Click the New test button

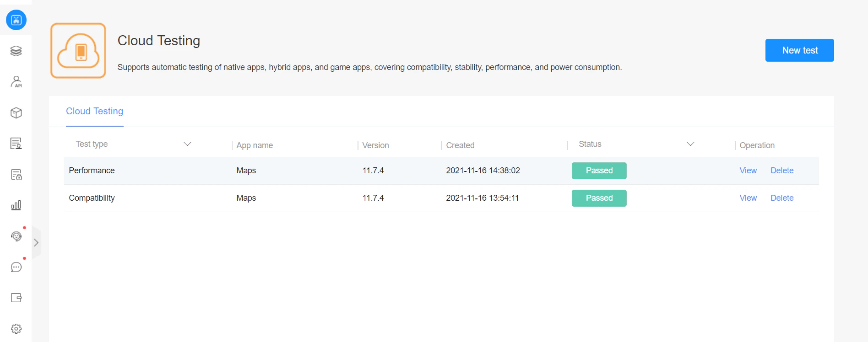[799, 50]
